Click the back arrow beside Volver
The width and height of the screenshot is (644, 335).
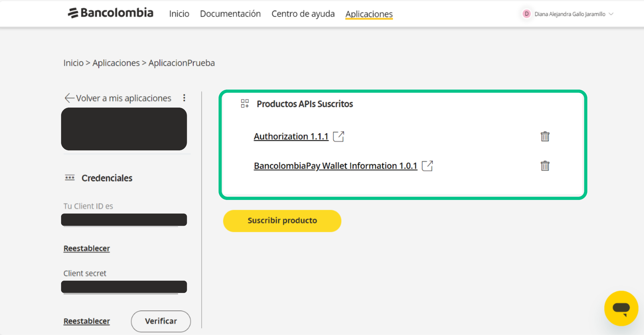[69, 98]
